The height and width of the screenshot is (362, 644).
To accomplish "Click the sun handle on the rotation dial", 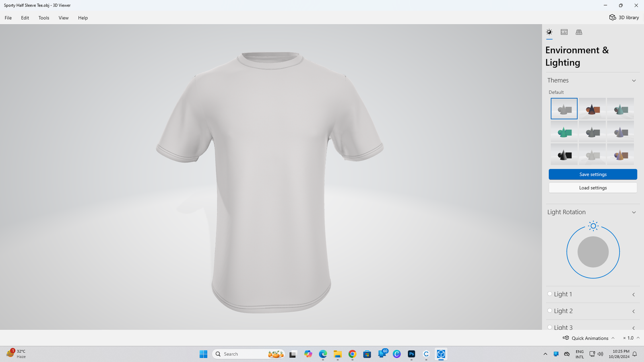I will pos(593,226).
